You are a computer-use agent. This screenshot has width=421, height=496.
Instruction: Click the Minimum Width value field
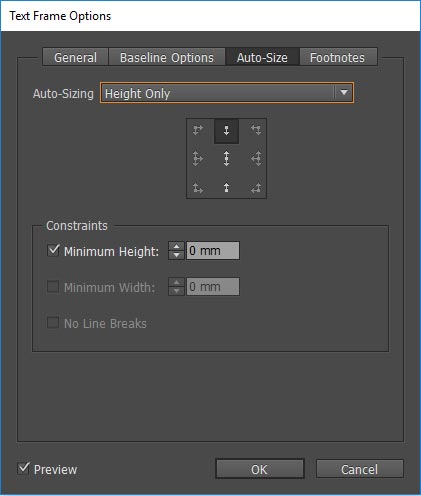pyautogui.click(x=213, y=287)
